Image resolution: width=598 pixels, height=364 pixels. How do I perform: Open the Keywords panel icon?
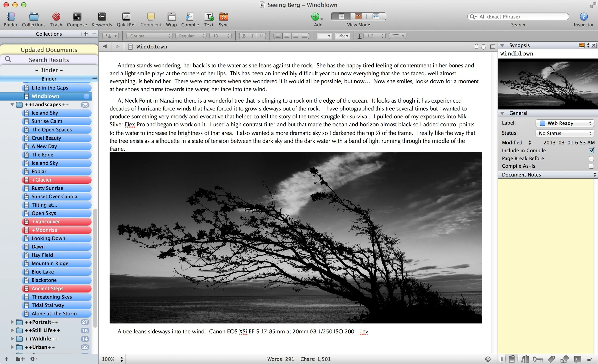coord(102,17)
